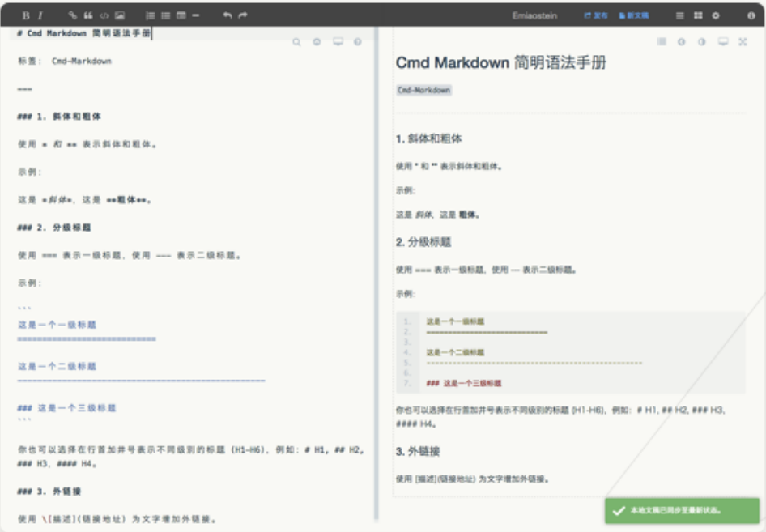Toggle bold formatting in the toolbar
Image resolution: width=766 pixels, height=532 pixels.
pyautogui.click(x=26, y=15)
